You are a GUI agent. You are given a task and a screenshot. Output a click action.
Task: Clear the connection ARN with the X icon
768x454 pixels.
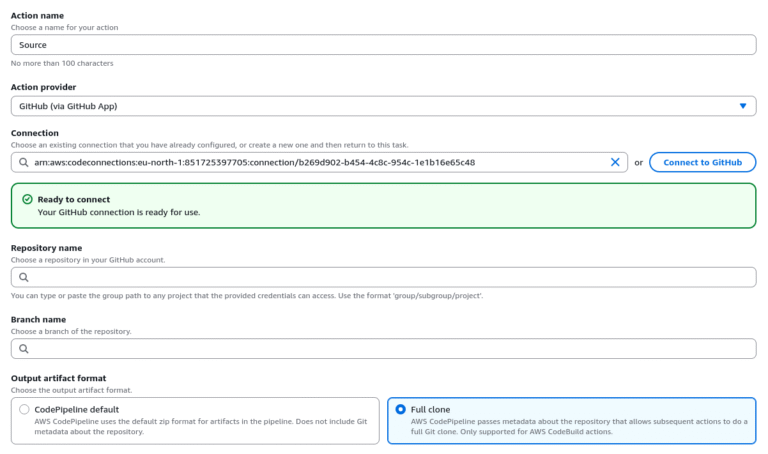tap(615, 162)
